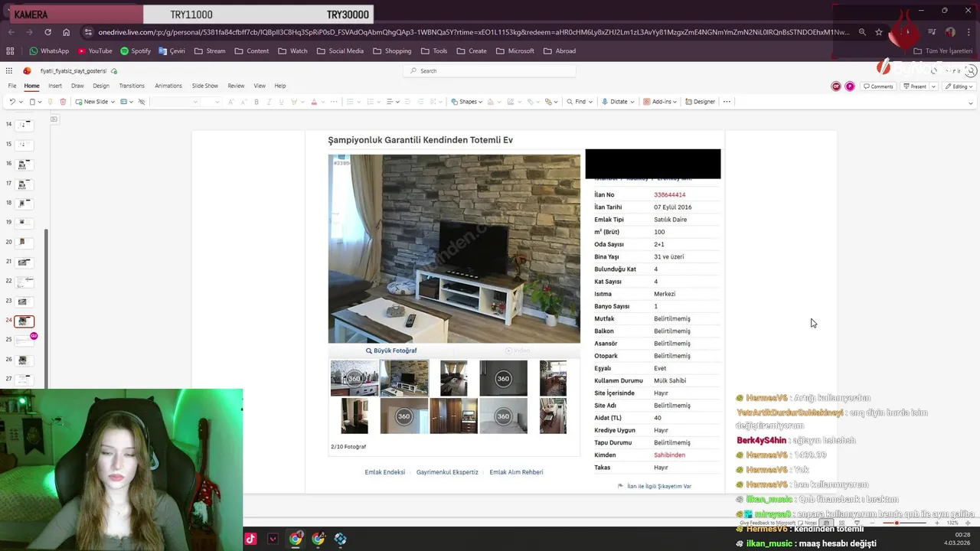The height and width of the screenshot is (551, 980).
Task: Click the browser home icon
Action: [66, 32]
